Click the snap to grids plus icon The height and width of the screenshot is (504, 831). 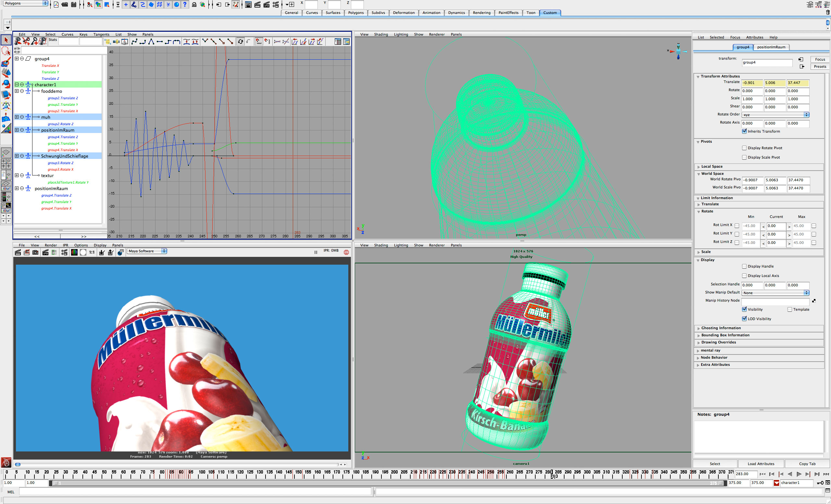pos(125,5)
